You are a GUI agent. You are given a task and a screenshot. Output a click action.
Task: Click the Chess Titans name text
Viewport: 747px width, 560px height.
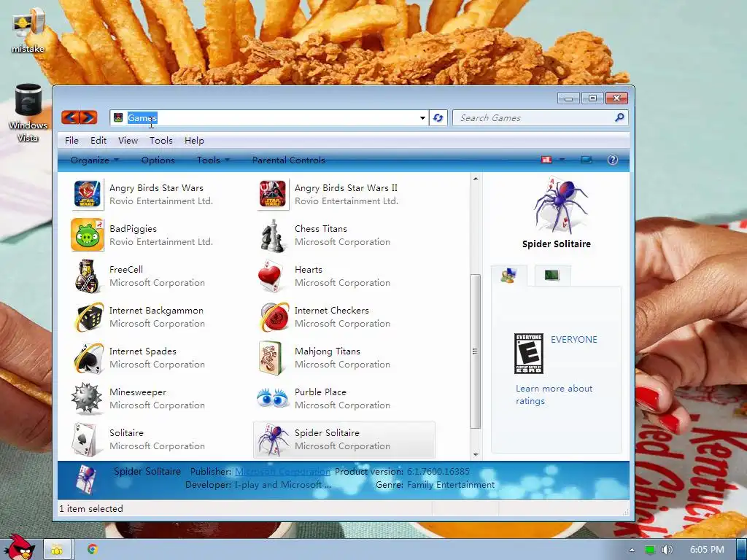[x=321, y=228]
